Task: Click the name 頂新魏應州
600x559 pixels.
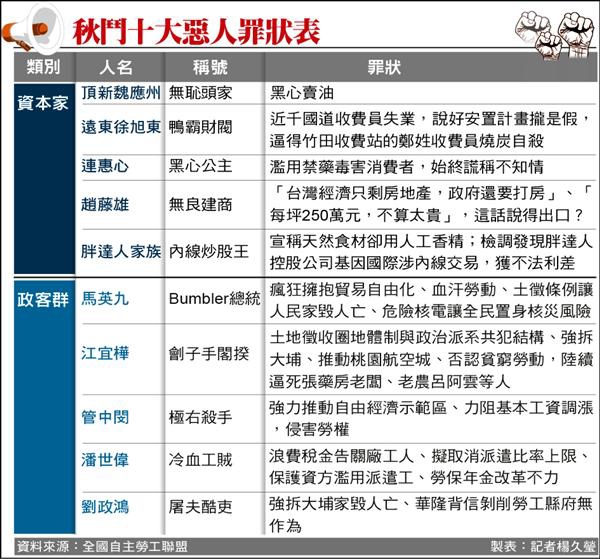Action: coord(121,93)
